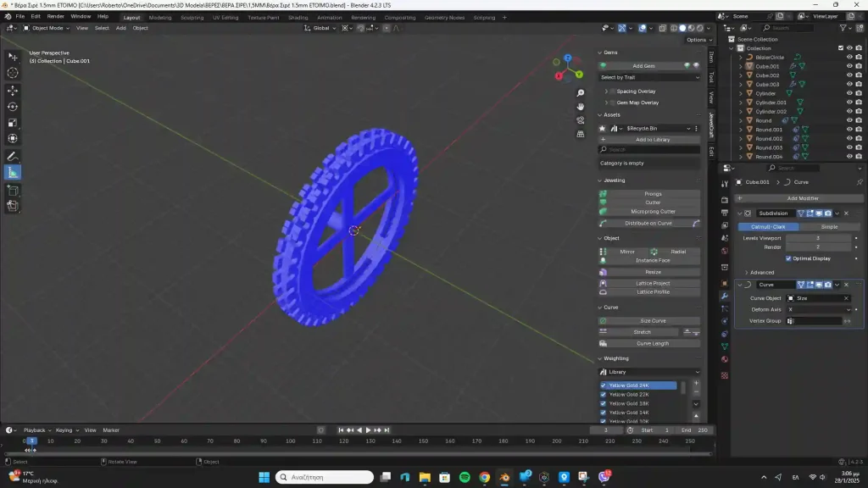
Task: Select the Annotate pencil tool
Action: coord(13,157)
